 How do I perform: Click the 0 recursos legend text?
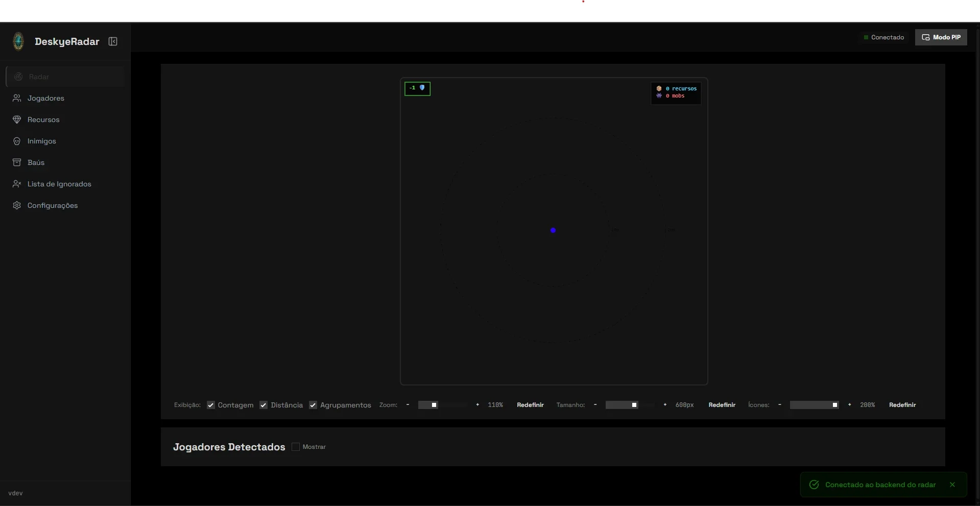click(681, 88)
